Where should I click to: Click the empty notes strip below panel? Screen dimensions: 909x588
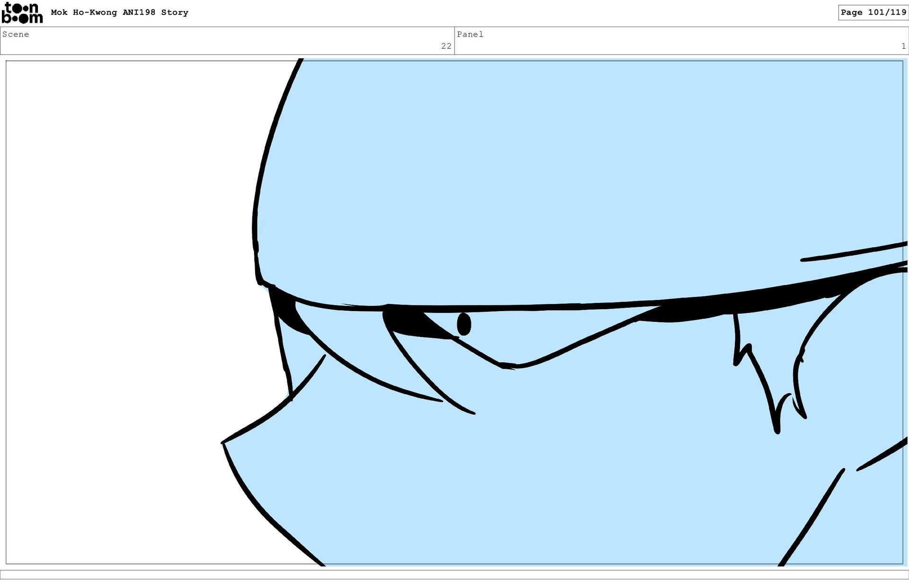[x=454, y=574]
